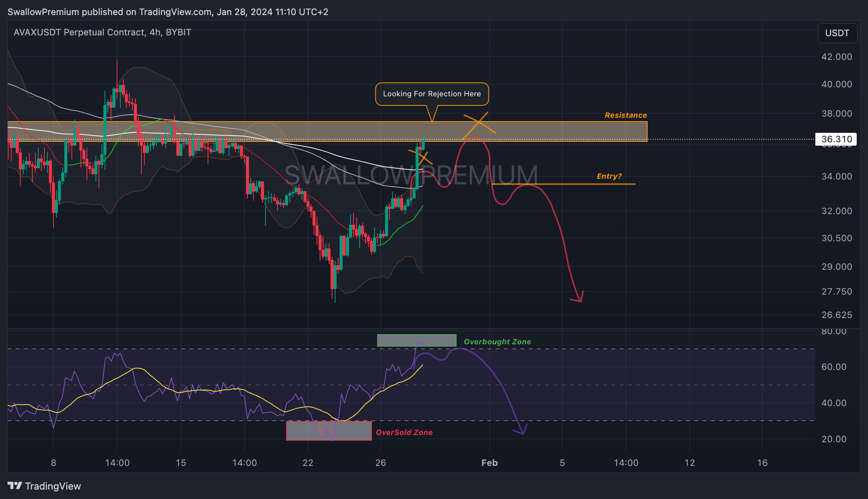868x499 pixels.
Task: Click the '15' date axis label
Action: point(181,463)
